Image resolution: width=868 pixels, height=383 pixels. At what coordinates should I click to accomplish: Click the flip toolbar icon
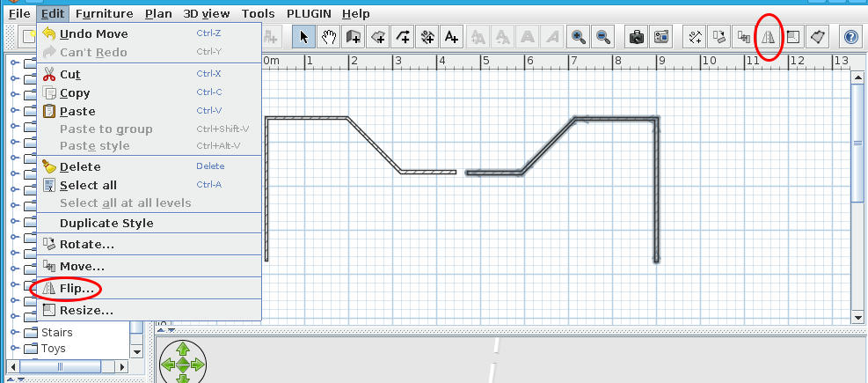[x=769, y=37]
